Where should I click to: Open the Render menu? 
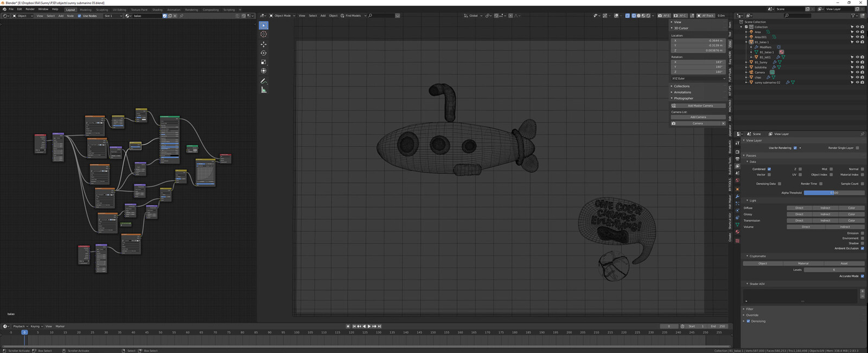pos(30,9)
